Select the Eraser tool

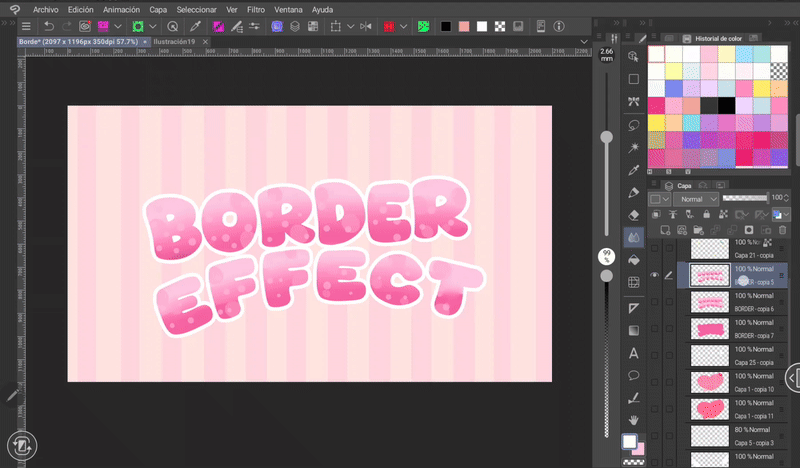(633, 214)
